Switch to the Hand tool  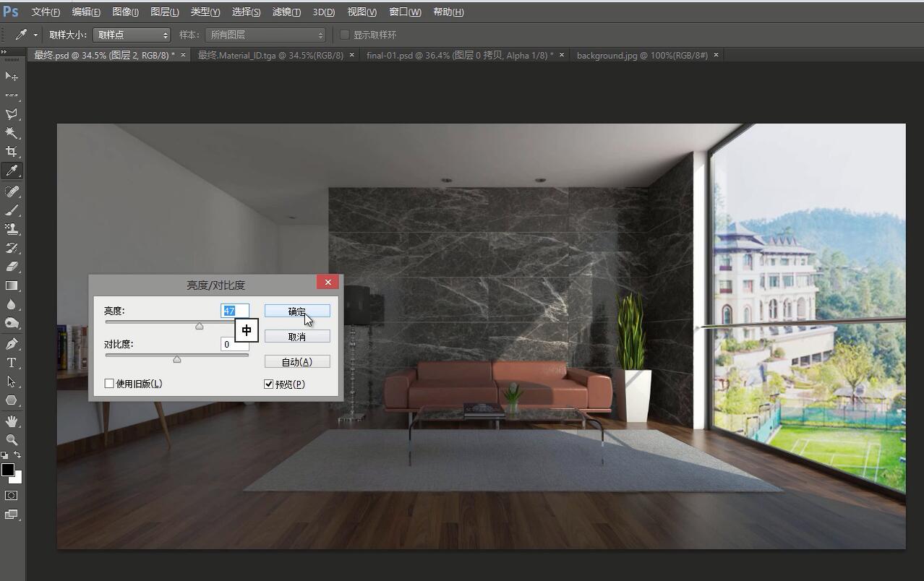[x=12, y=421]
